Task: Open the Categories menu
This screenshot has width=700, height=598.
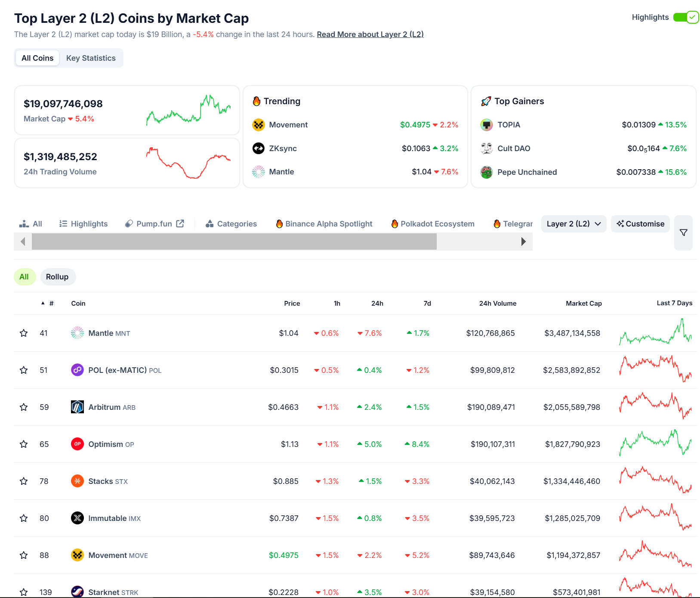Action: click(231, 224)
